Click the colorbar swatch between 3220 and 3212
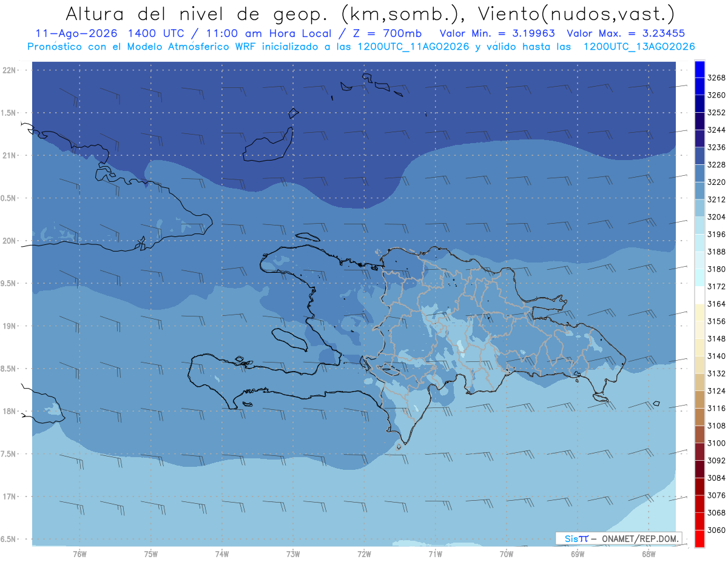Viewport: 728px width, 562px height. click(699, 191)
